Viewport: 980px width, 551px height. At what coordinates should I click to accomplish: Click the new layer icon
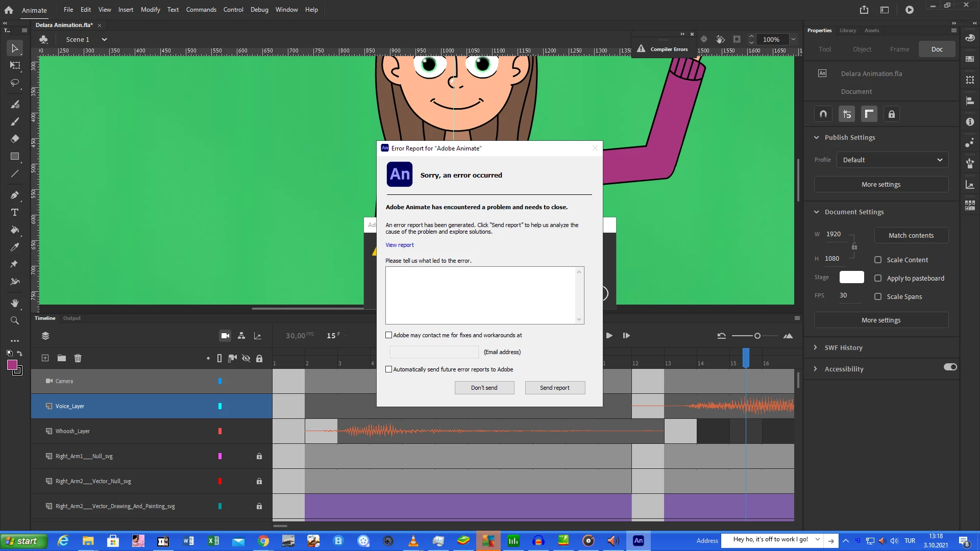tap(45, 358)
